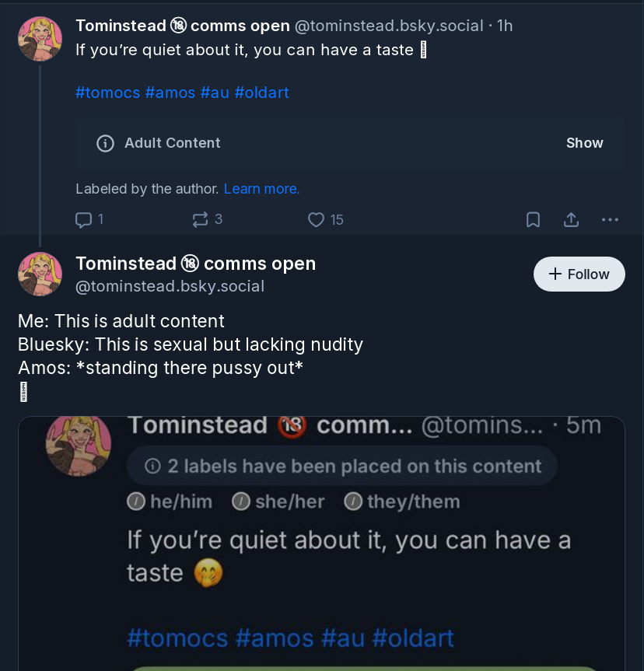The width and height of the screenshot is (644, 671).
Task: Open the #amos hashtag in top post
Action: [170, 93]
